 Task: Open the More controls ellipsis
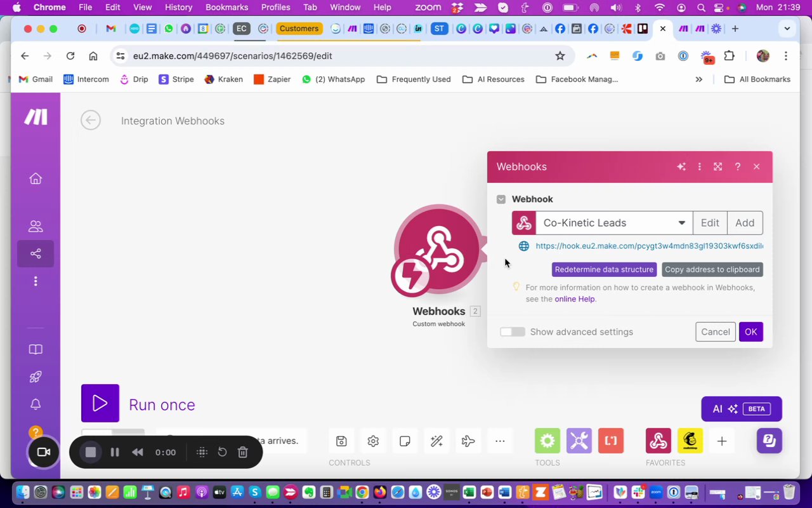pos(500,441)
